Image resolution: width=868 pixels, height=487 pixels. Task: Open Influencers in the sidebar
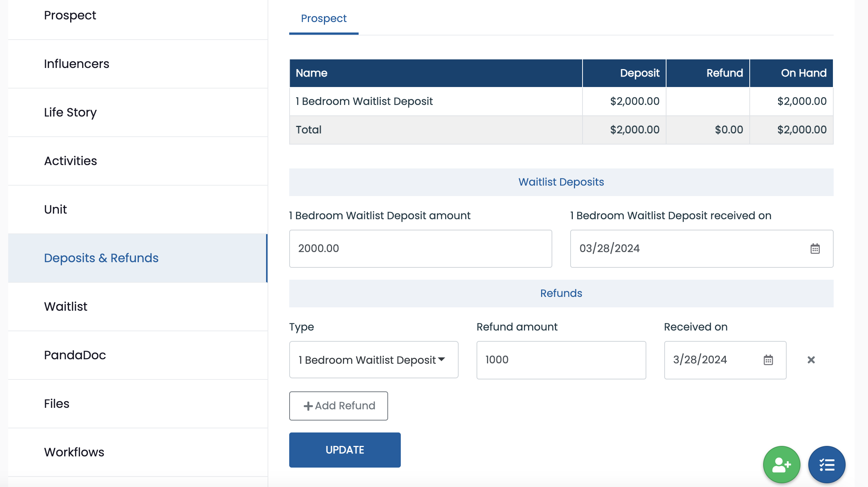coord(138,64)
